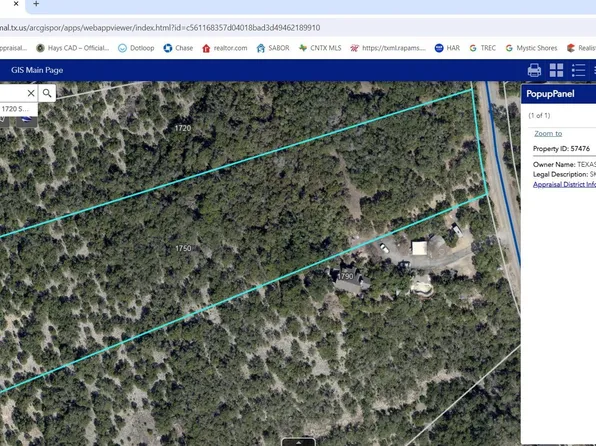Open the TREC bookmark
Screen dimensions: 596x446
click(482, 48)
